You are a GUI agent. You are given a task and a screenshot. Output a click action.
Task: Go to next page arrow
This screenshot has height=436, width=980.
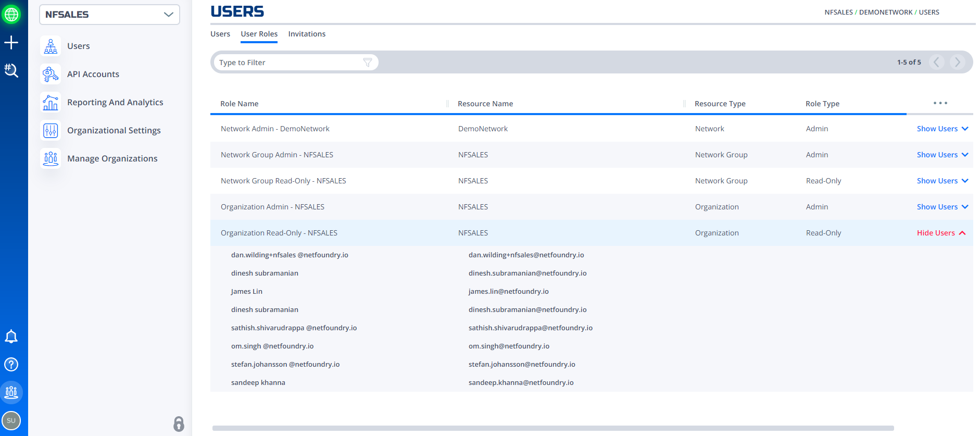(958, 63)
